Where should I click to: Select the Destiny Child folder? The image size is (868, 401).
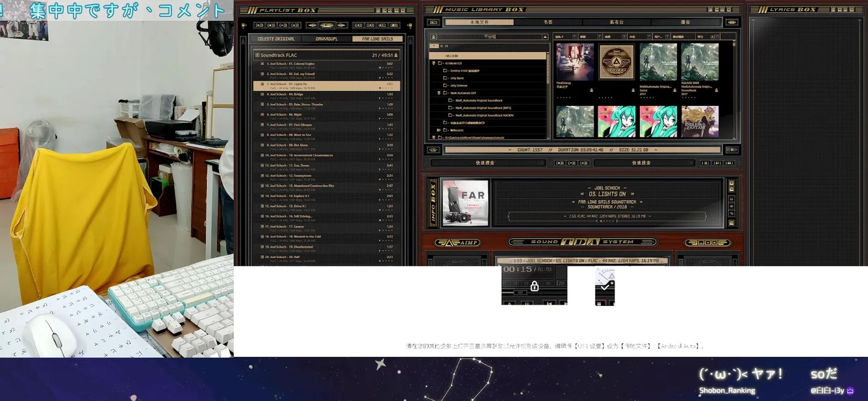[465, 71]
